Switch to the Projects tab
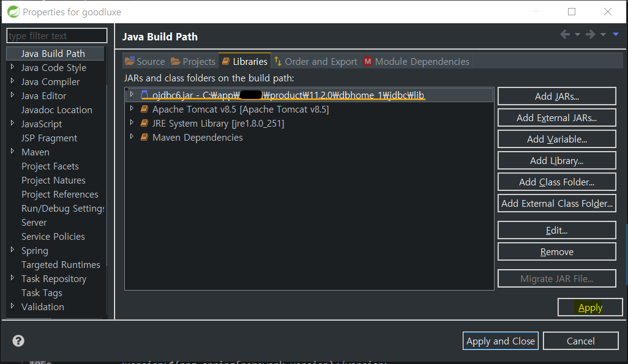 [193, 61]
